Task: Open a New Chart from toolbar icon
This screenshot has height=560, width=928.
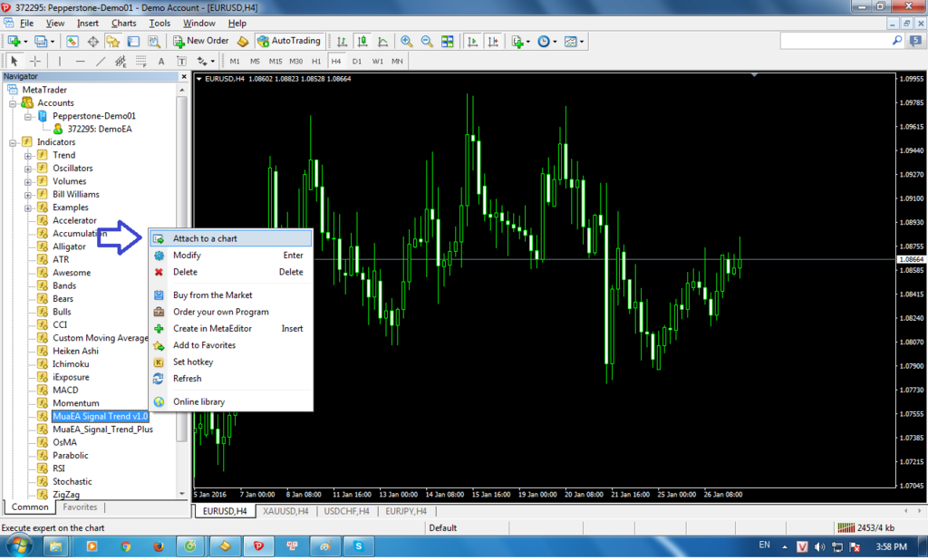Action: 14,41
